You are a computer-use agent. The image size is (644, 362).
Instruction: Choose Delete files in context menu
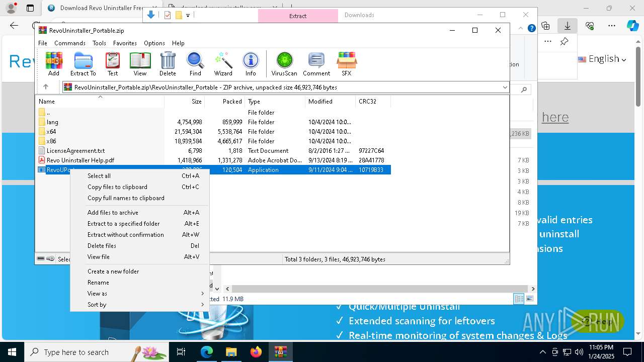139,246
